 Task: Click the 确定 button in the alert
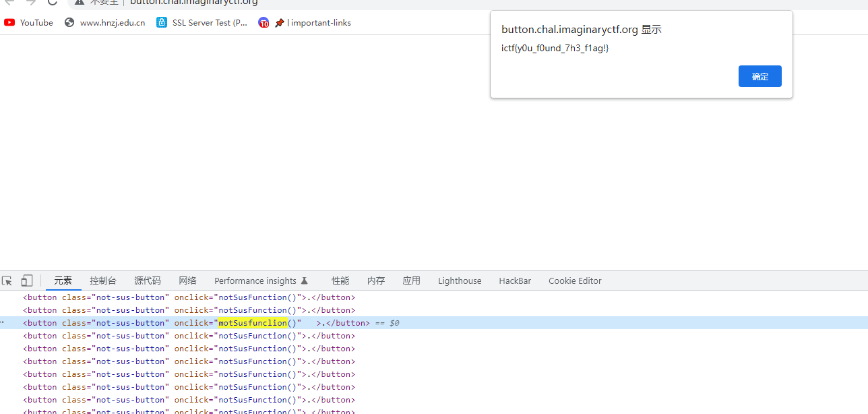click(759, 76)
